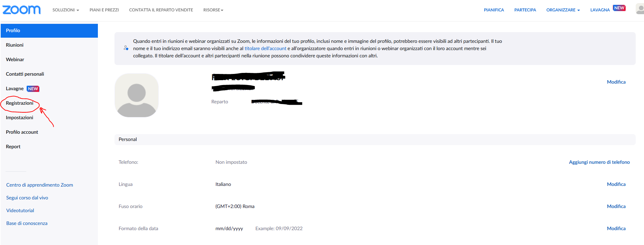Screen dimensions: 644x245
Task: Open Report in the sidebar
Action: pos(13,147)
